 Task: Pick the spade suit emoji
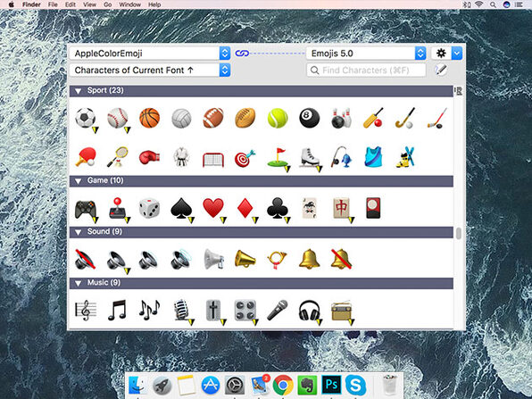click(x=181, y=208)
